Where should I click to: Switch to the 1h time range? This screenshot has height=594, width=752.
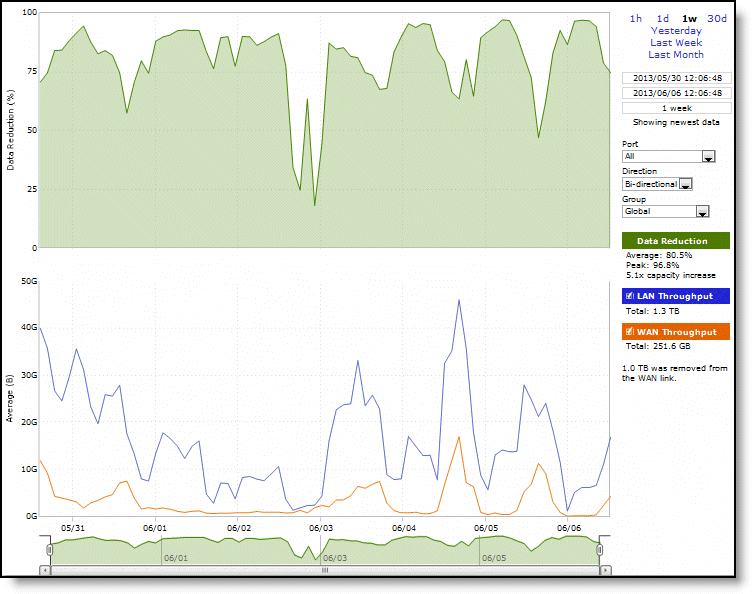(636, 18)
